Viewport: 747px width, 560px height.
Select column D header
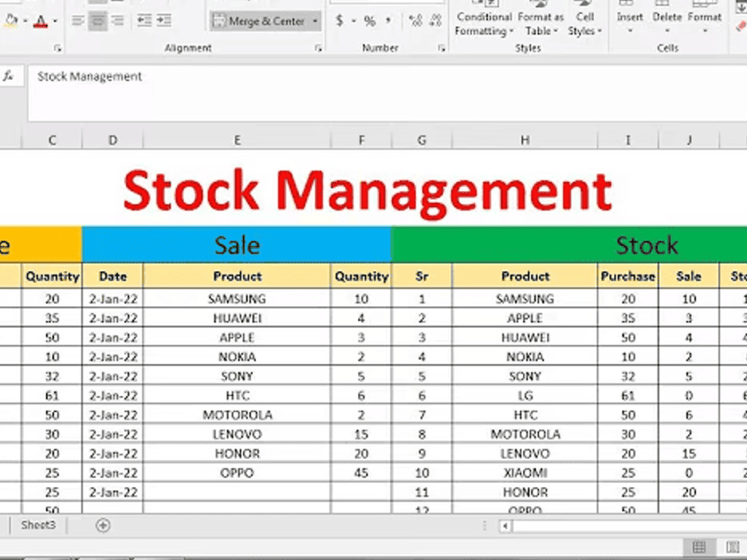tap(113, 140)
